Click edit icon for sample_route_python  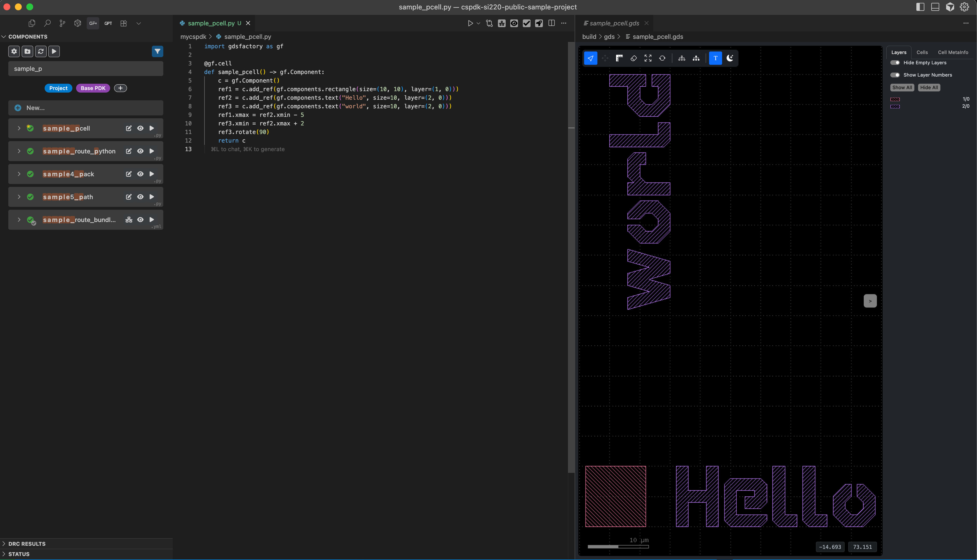[129, 151]
